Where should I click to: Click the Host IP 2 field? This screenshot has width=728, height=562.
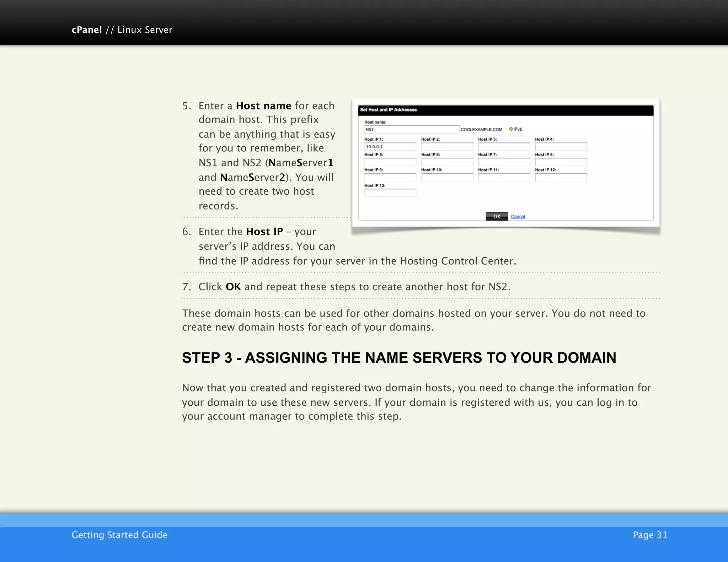pyautogui.click(x=447, y=147)
